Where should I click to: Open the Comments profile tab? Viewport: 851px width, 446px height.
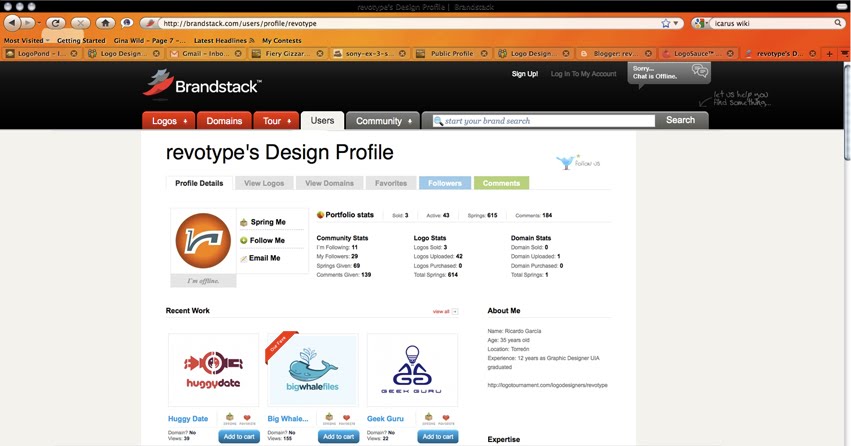(x=501, y=183)
